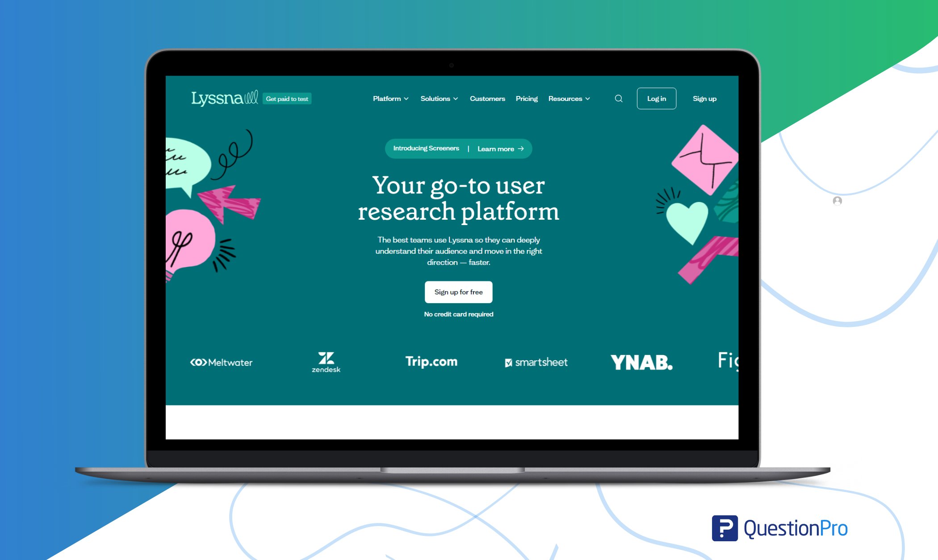Click the Sign up for free button

pos(459,291)
